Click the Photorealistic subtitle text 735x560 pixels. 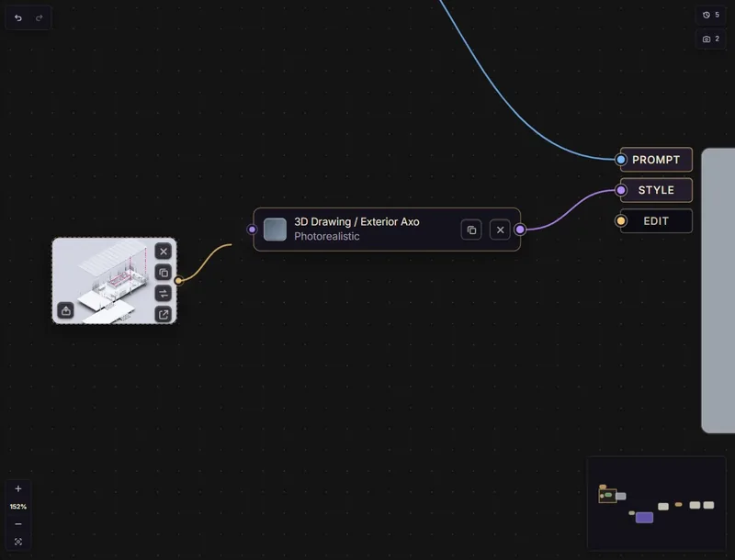(327, 237)
